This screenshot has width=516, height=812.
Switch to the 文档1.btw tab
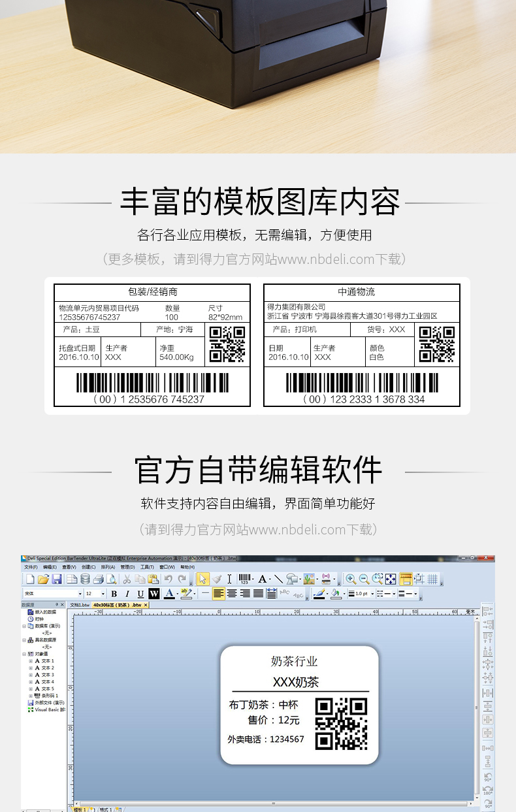coord(80,606)
